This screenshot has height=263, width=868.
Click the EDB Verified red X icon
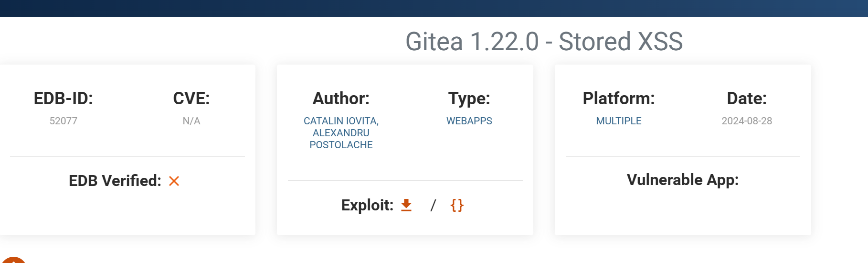click(x=174, y=181)
